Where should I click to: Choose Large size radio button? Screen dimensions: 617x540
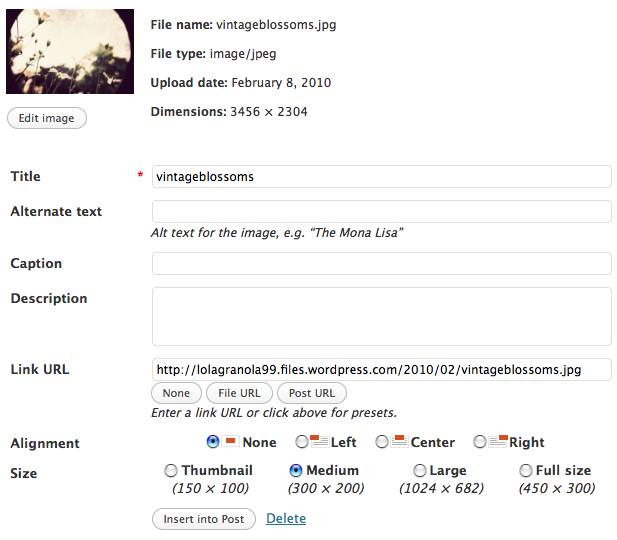pyautogui.click(x=420, y=470)
